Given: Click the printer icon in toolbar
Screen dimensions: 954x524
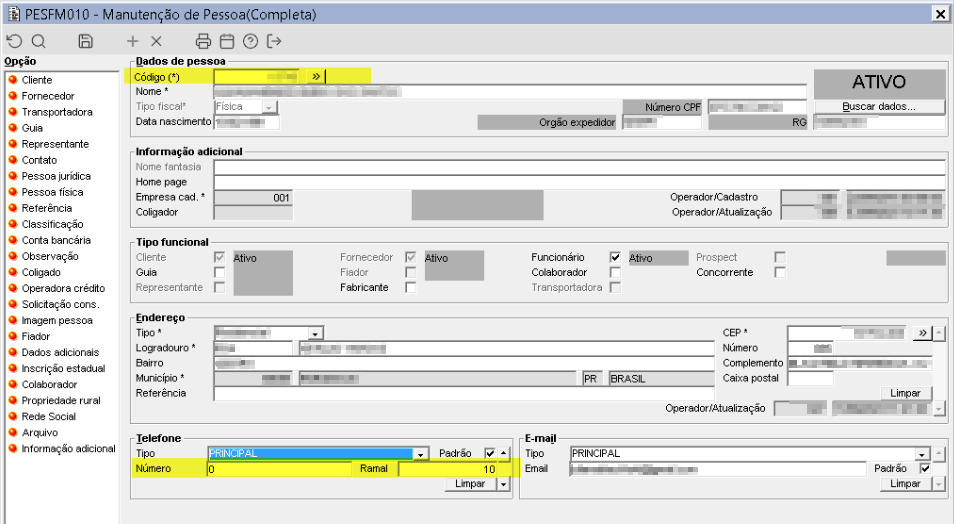Looking at the screenshot, I should 203,41.
